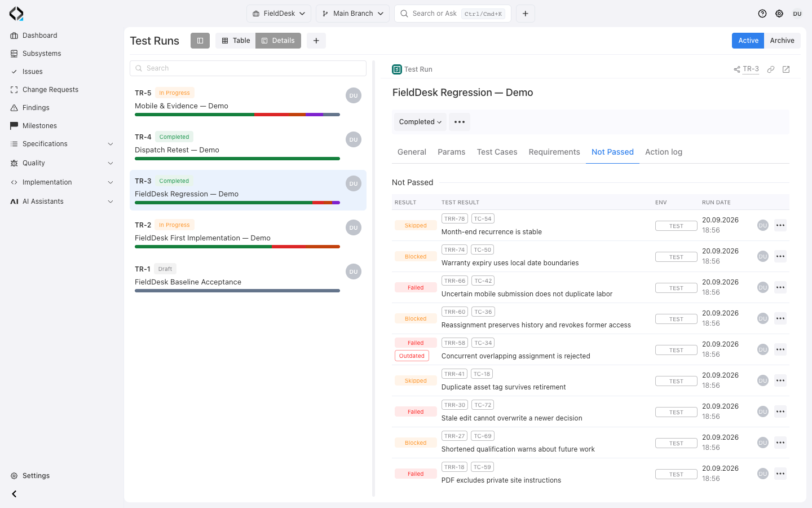Open the help icon in top bar

point(762,14)
